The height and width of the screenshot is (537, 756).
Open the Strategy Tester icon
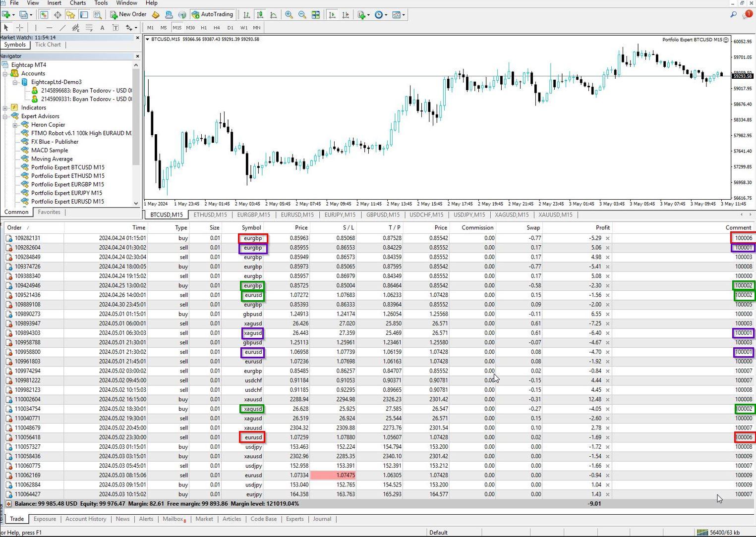[x=98, y=15]
